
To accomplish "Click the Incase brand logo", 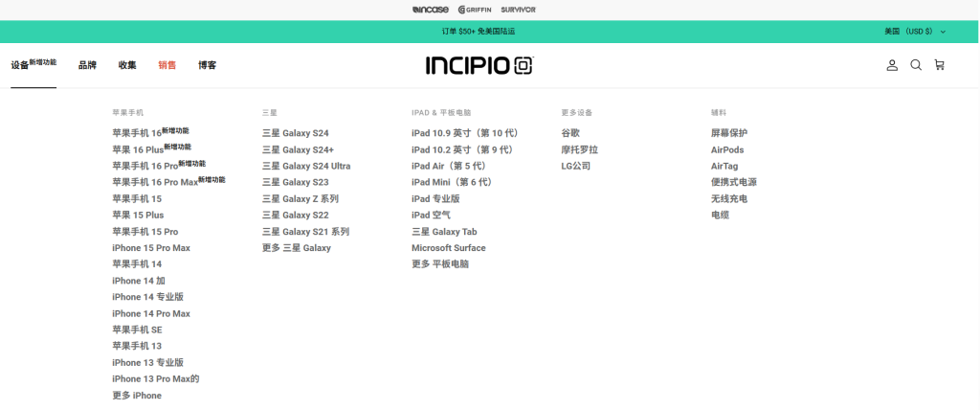I will pos(431,10).
